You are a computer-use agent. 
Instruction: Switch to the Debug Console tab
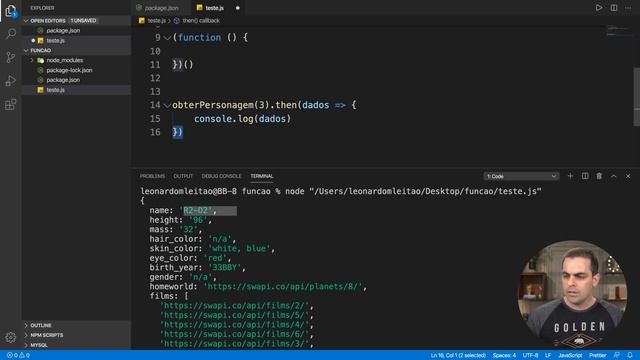tap(221, 176)
